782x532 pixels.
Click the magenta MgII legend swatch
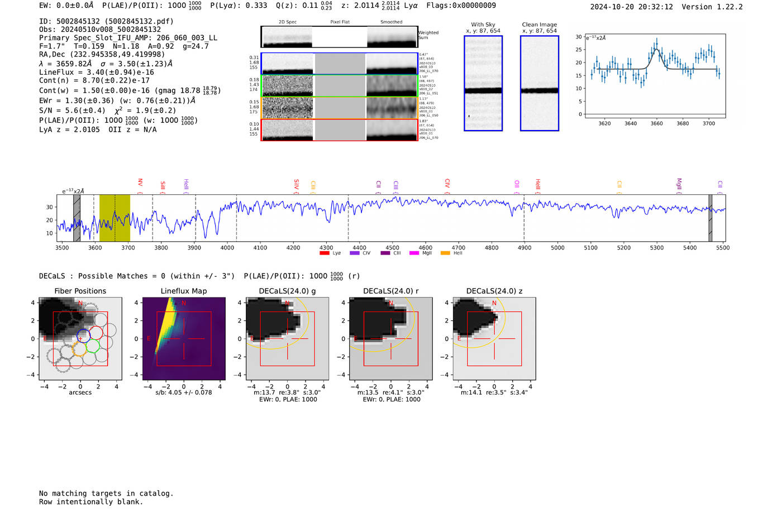point(414,253)
